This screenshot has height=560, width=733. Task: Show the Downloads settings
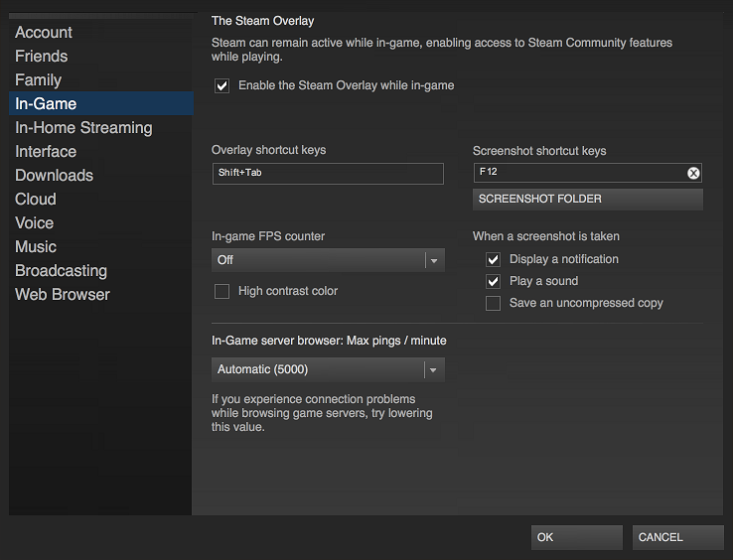pos(54,176)
